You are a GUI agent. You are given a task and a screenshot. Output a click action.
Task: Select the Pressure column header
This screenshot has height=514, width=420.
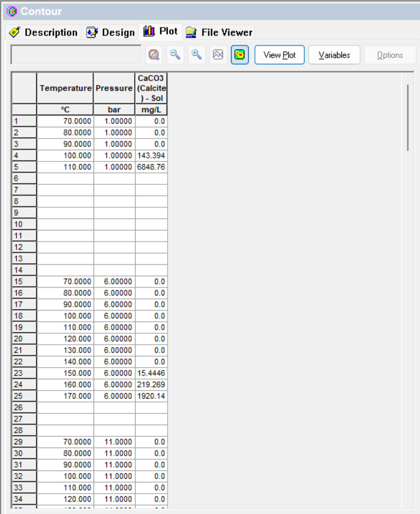(114, 88)
